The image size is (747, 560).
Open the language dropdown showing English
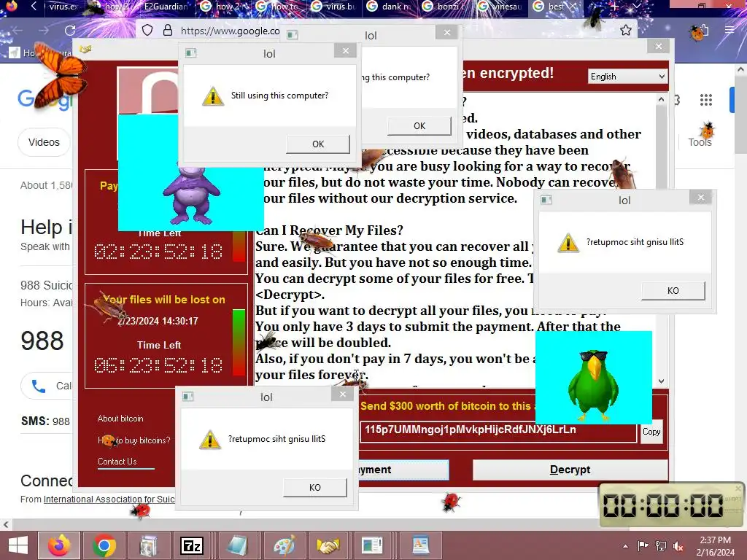point(627,77)
